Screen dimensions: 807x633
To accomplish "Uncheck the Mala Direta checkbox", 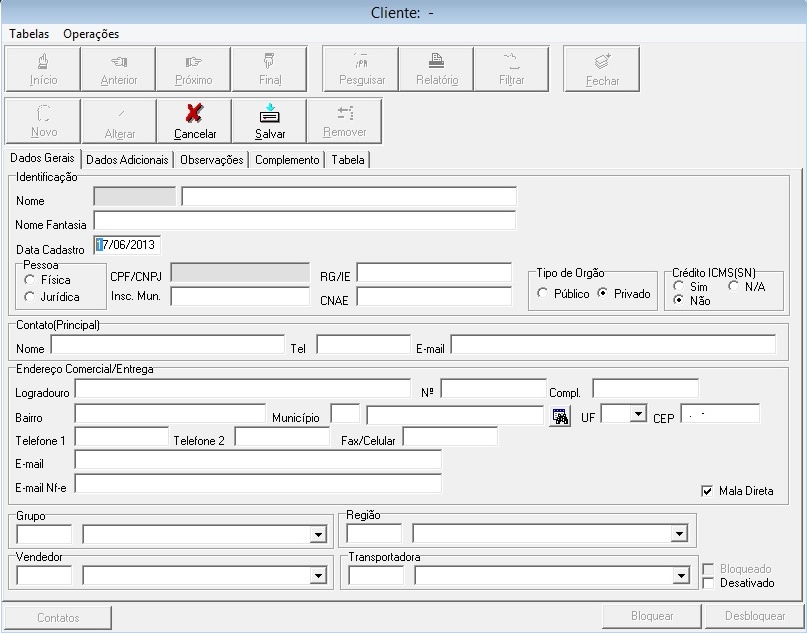I will tap(708, 491).
